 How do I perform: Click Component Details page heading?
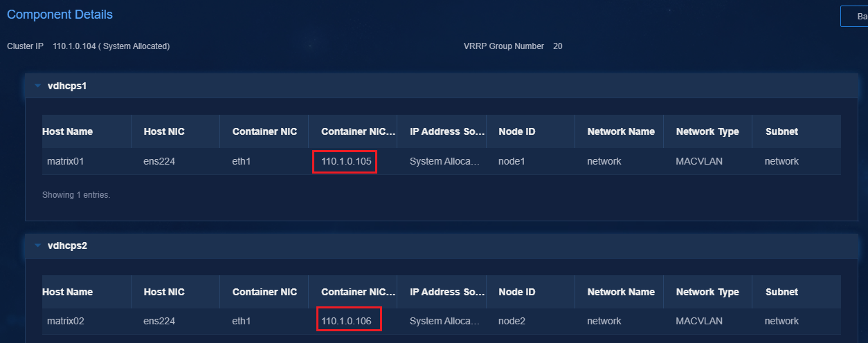click(60, 15)
